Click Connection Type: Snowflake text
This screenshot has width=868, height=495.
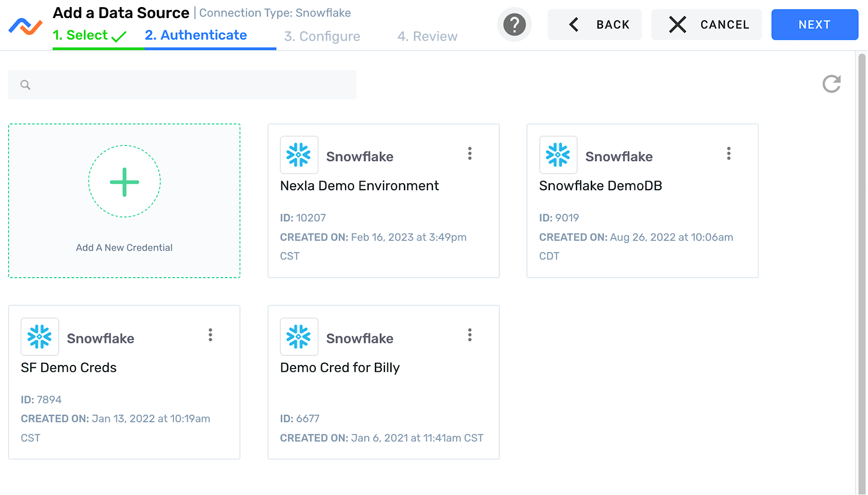tap(275, 13)
